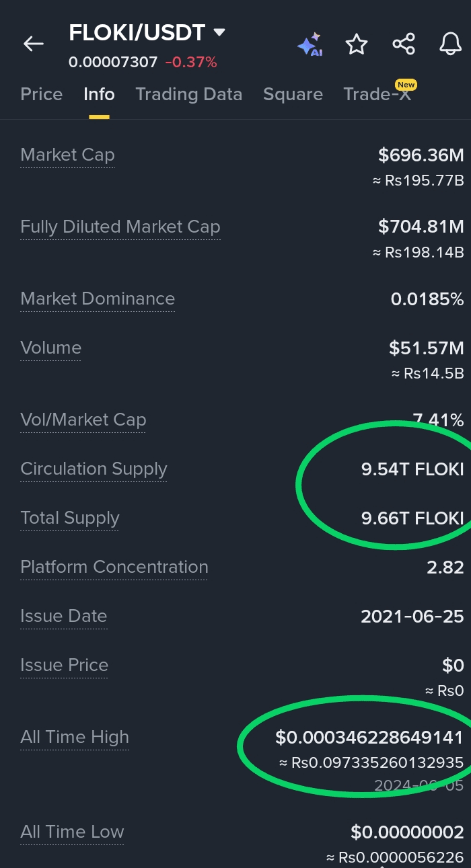
Task: Tap Fully Diluted Market Cap label
Action: 120,227
